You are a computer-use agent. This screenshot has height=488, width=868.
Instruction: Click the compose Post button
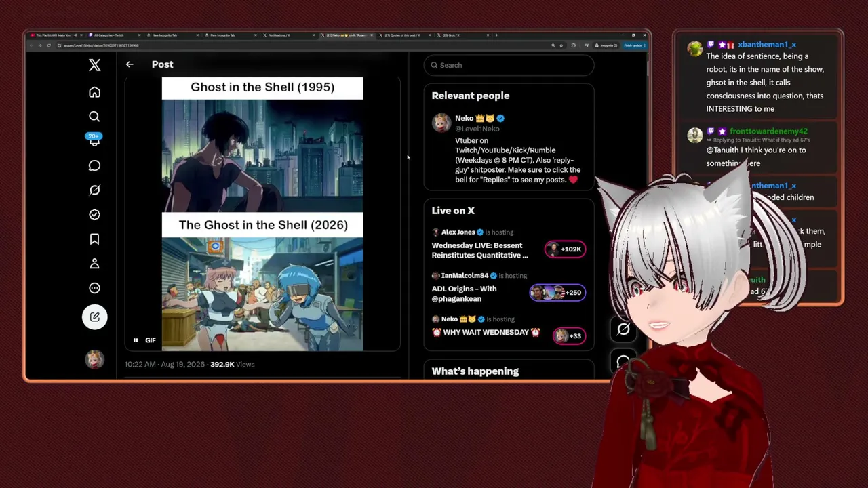coord(94,317)
